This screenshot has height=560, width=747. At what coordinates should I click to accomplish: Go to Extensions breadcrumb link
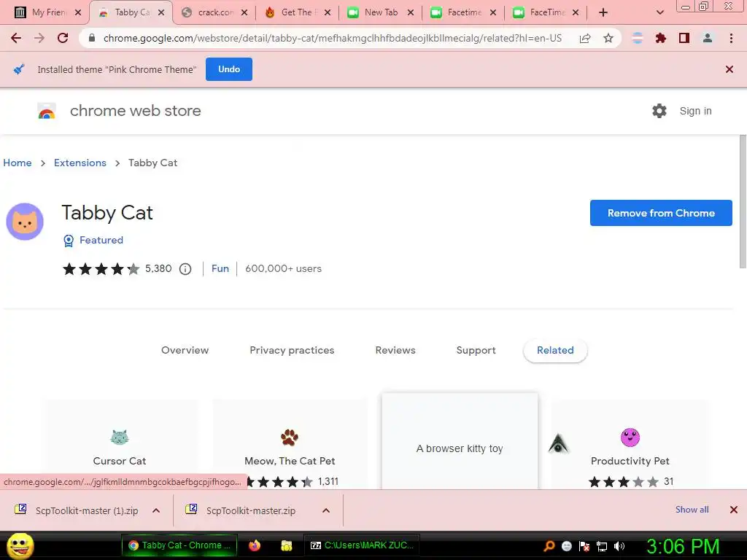pos(80,163)
